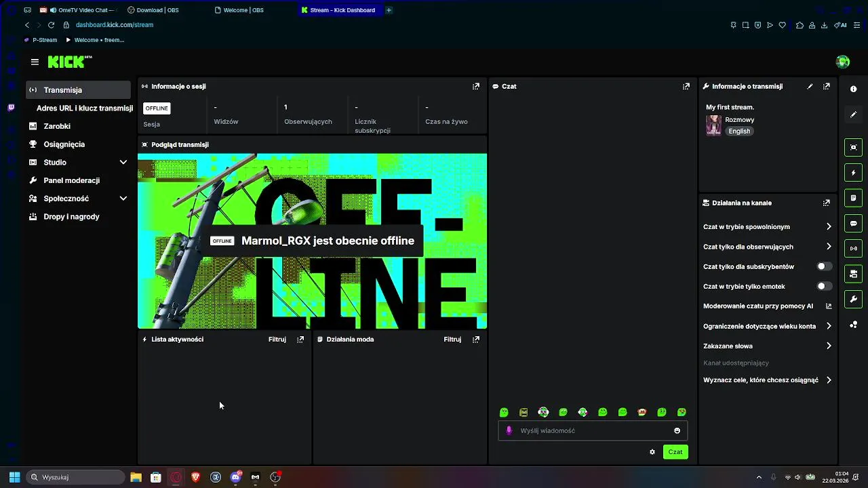
Task: Open the emoji picker in message box
Action: click(x=677, y=430)
